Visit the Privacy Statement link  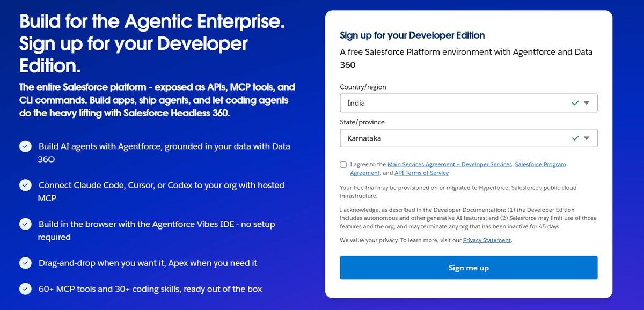click(x=487, y=240)
